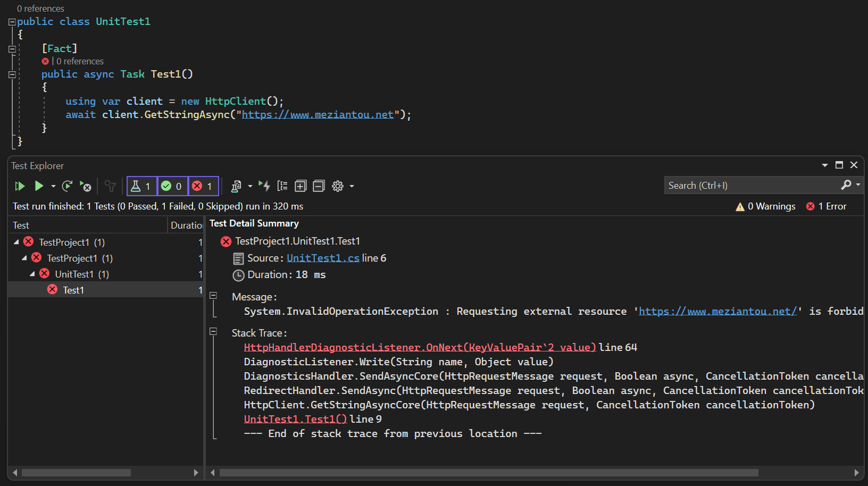Toggle the failed tests filter
The height and width of the screenshot is (486, 868).
click(x=203, y=186)
